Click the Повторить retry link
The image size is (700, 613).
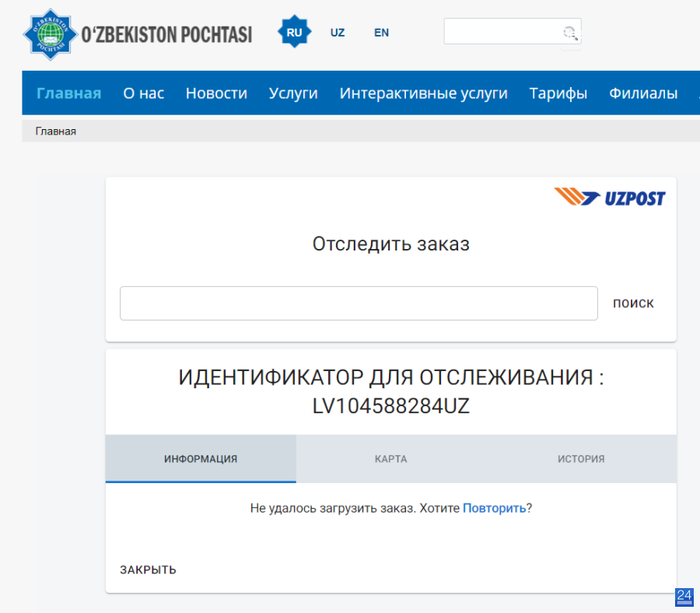click(494, 508)
